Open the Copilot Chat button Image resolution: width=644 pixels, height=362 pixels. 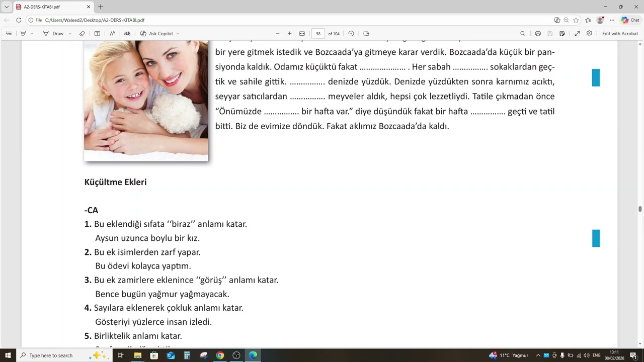630,20
